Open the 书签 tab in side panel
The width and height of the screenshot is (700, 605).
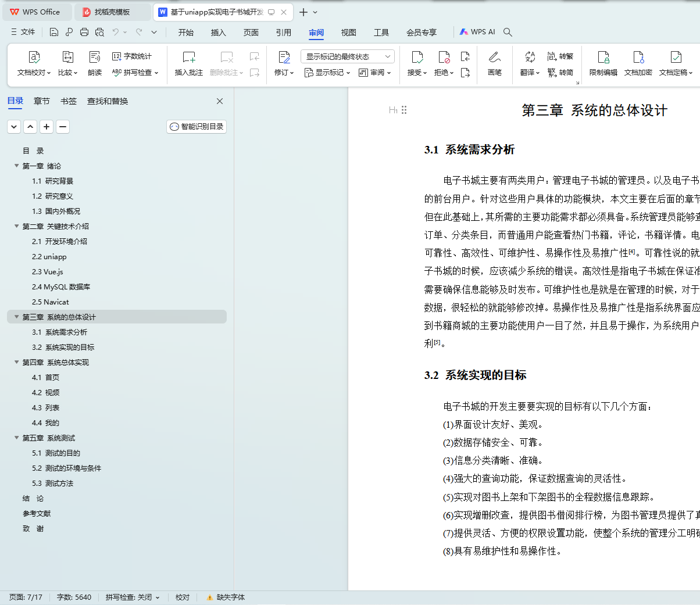69,101
